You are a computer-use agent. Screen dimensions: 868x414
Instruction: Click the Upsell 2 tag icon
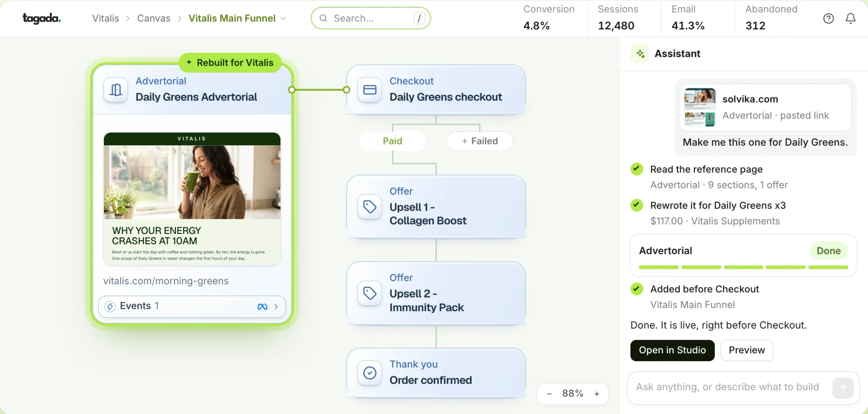tap(370, 293)
